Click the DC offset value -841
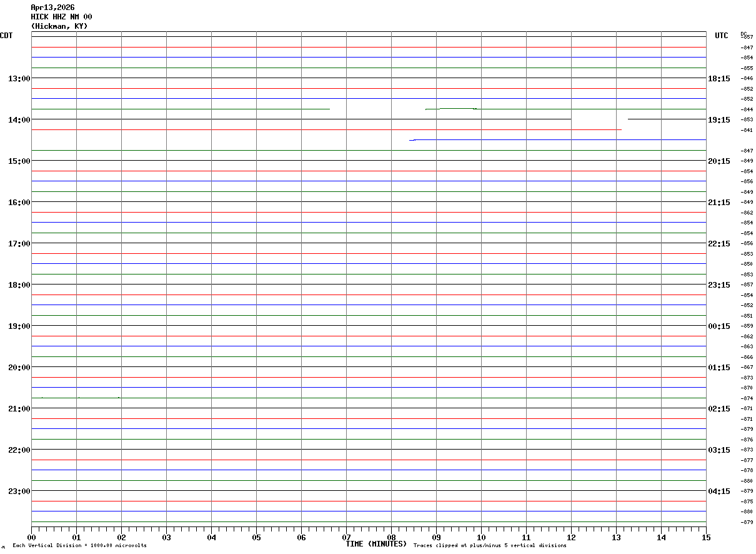The width and height of the screenshot is (756, 554). coord(746,130)
